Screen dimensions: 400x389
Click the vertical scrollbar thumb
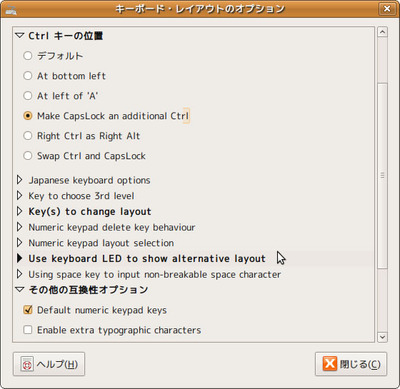tap(382, 175)
